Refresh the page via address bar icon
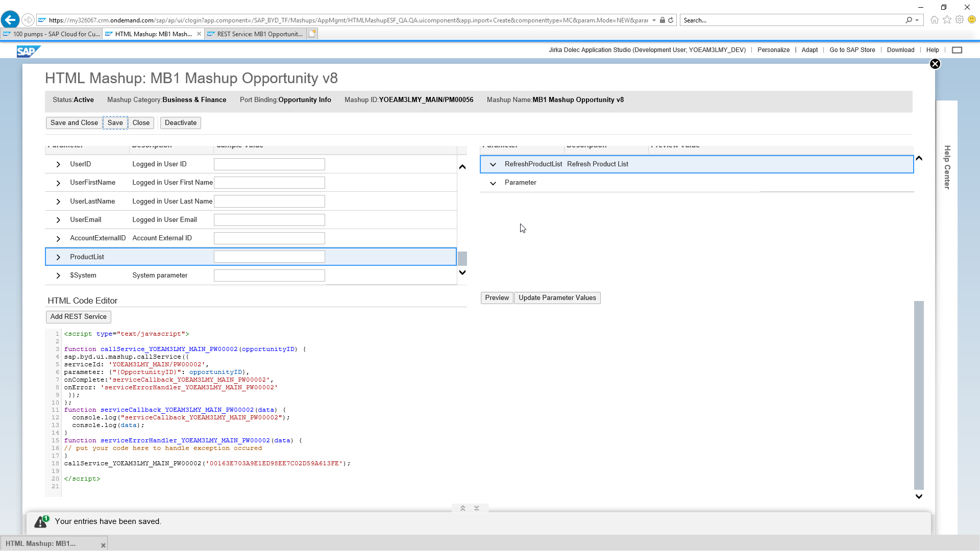 click(x=671, y=20)
